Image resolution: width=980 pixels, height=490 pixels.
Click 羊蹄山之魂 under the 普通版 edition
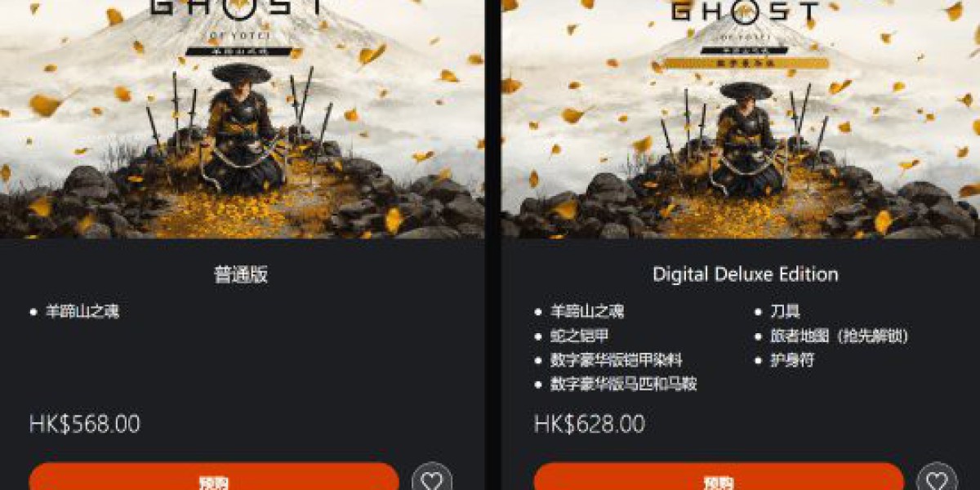pos(82,311)
